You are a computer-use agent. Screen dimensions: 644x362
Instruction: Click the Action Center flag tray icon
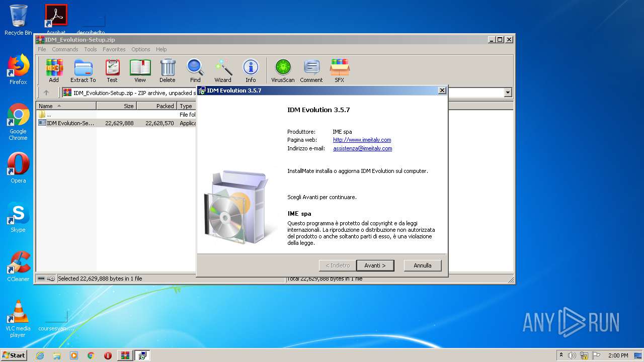click(x=596, y=355)
